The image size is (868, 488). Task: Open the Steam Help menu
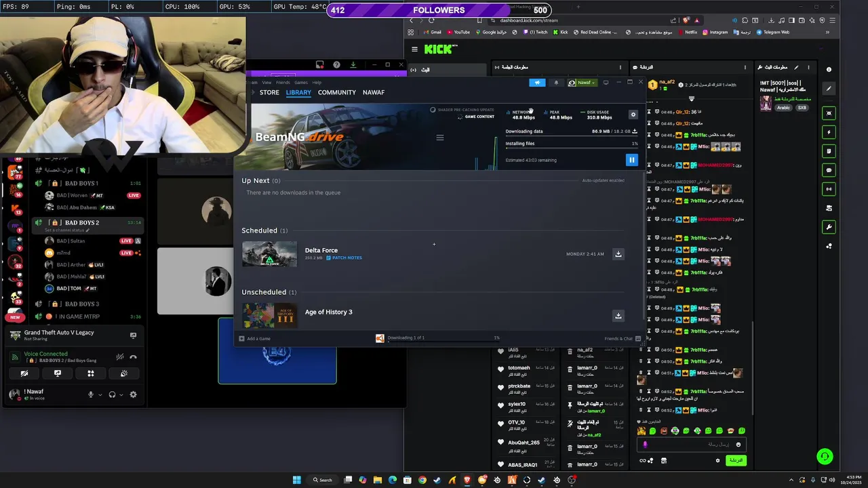coord(317,83)
